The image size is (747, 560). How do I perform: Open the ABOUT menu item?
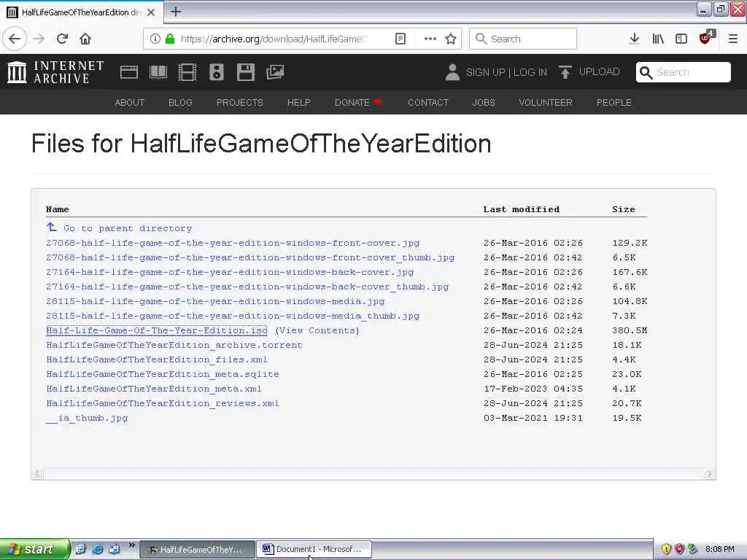130,102
